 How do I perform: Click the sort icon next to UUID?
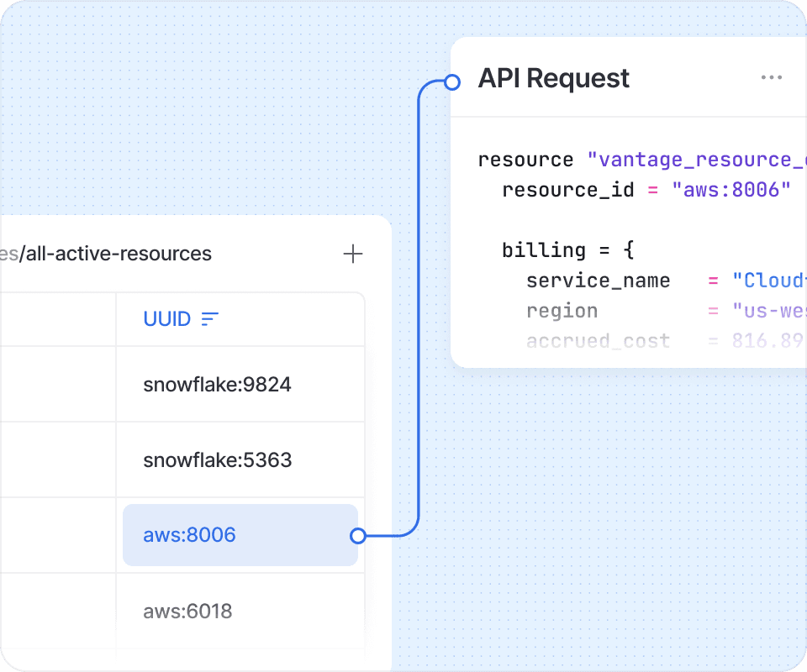(x=210, y=319)
